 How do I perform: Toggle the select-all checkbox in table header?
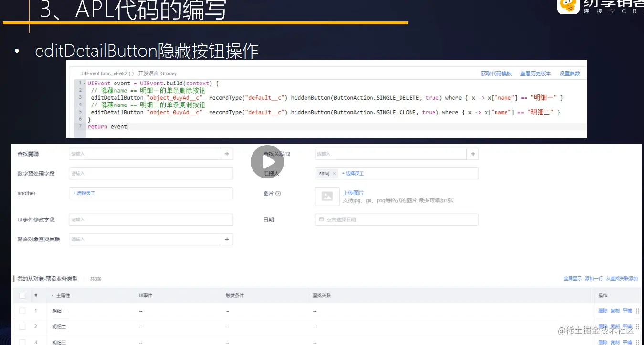(x=22, y=295)
